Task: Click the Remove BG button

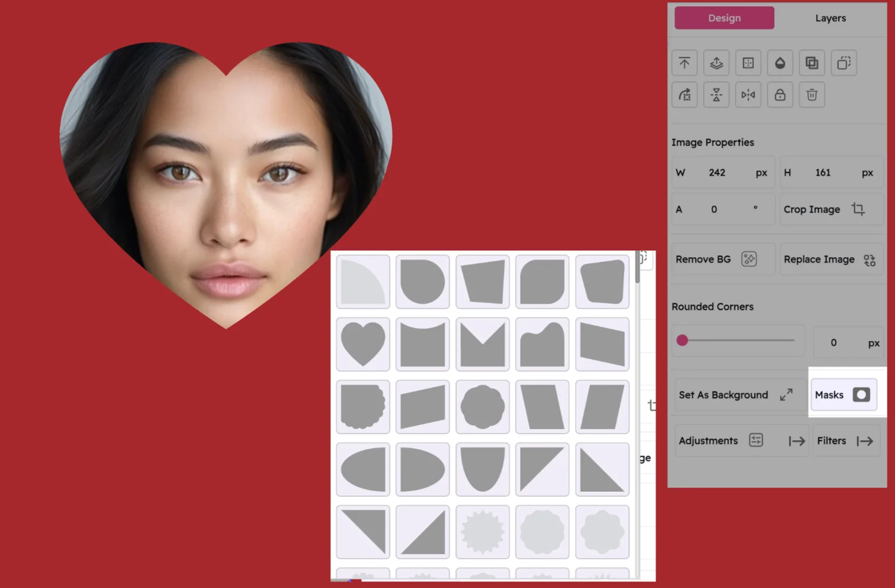Action: pyautogui.click(x=723, y=259)
